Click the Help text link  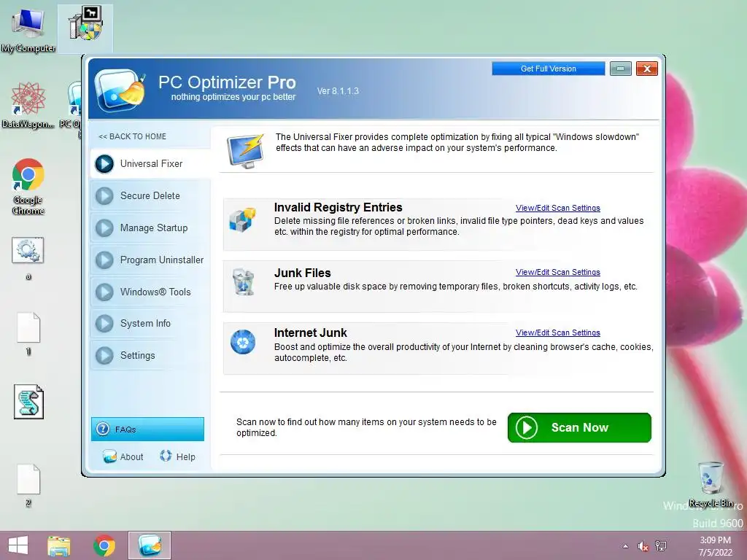[186, 456]
